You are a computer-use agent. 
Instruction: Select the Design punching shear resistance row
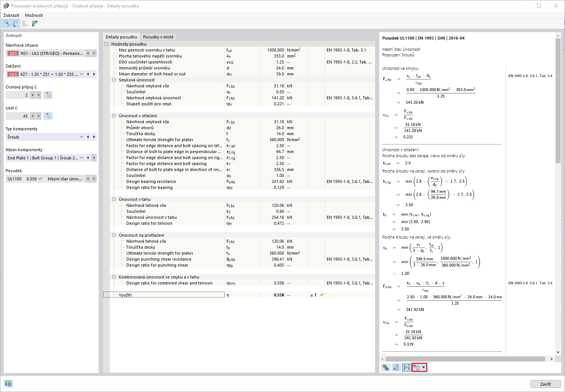pyautogui.click(x=239, y=259)
